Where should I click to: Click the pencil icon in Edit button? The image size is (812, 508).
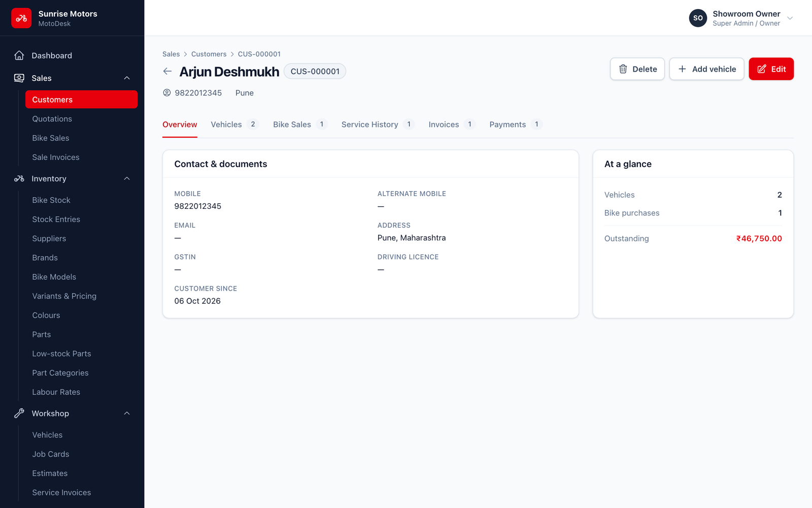coord(762,69)
